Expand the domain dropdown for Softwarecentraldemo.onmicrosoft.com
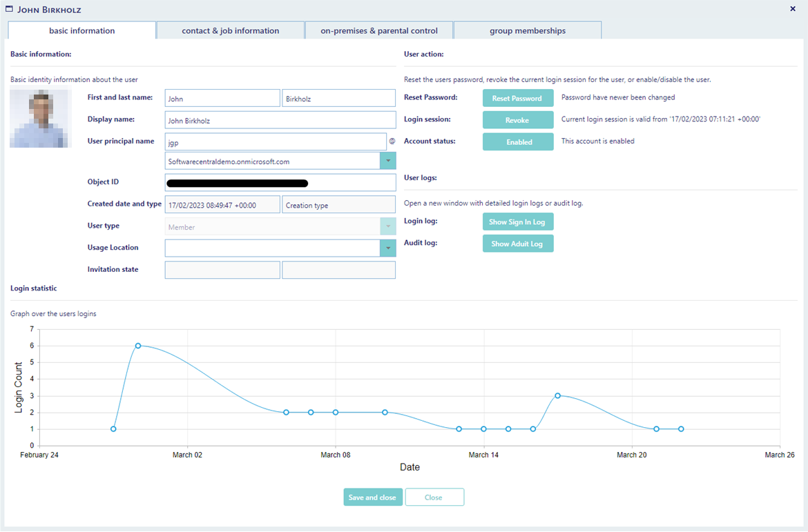 388,161
